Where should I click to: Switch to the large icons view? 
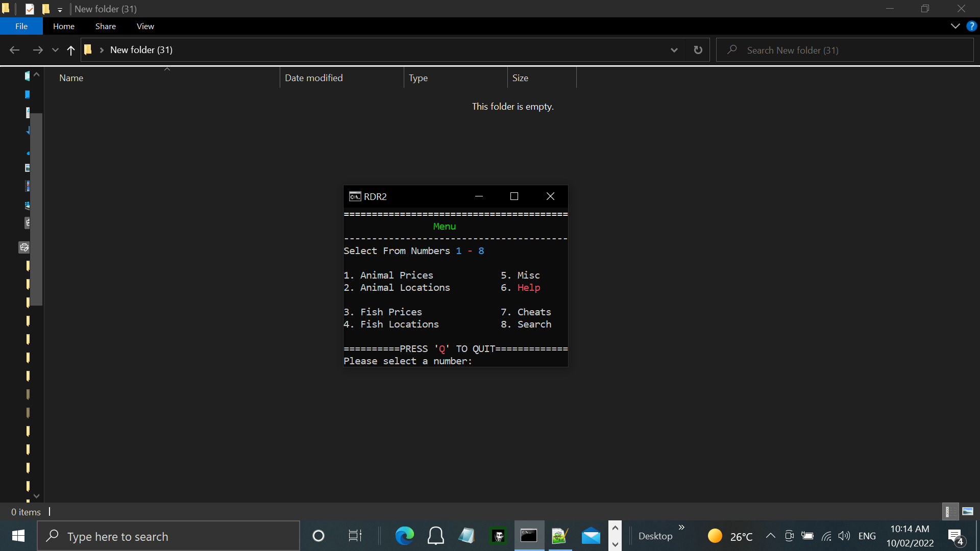[x=968, y=511]
